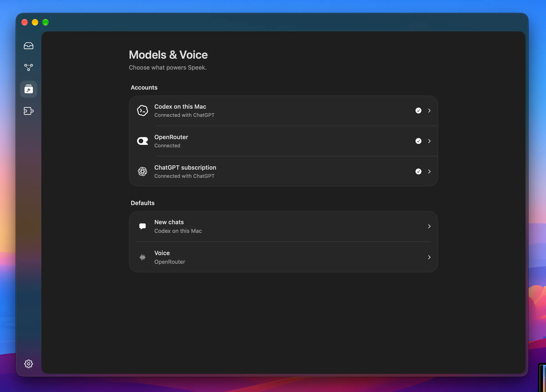Minimize the window with yellow button

pos(35,22)
